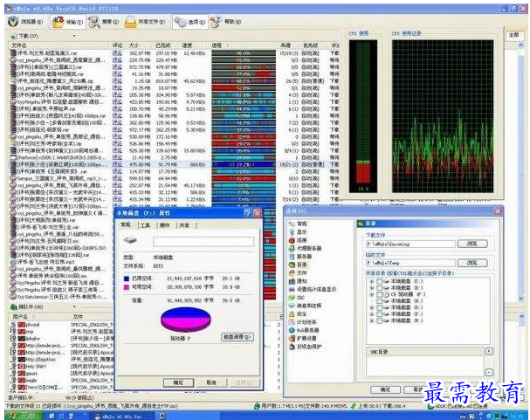Screen dimensions: 530x420
Task: Click blue 已用空间 color swatch
Action: [x=127, y=279]
